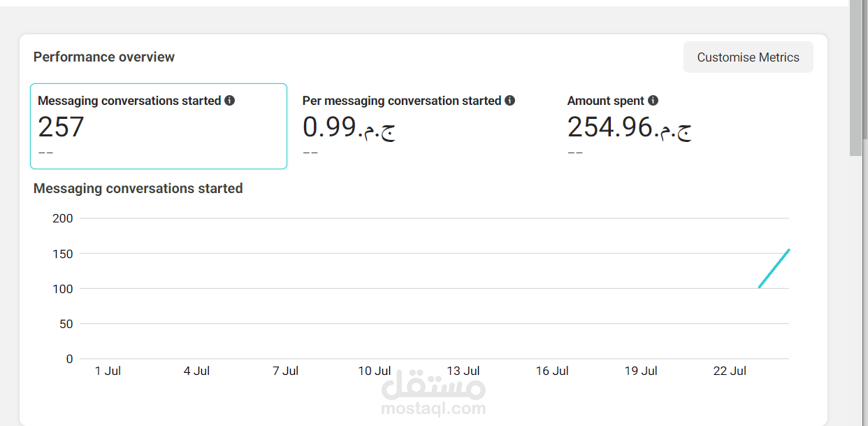The width and height of the screenshot is (868, 426).
Task: Click the Messaging conversations started chart title
Action: click(138, 189)
